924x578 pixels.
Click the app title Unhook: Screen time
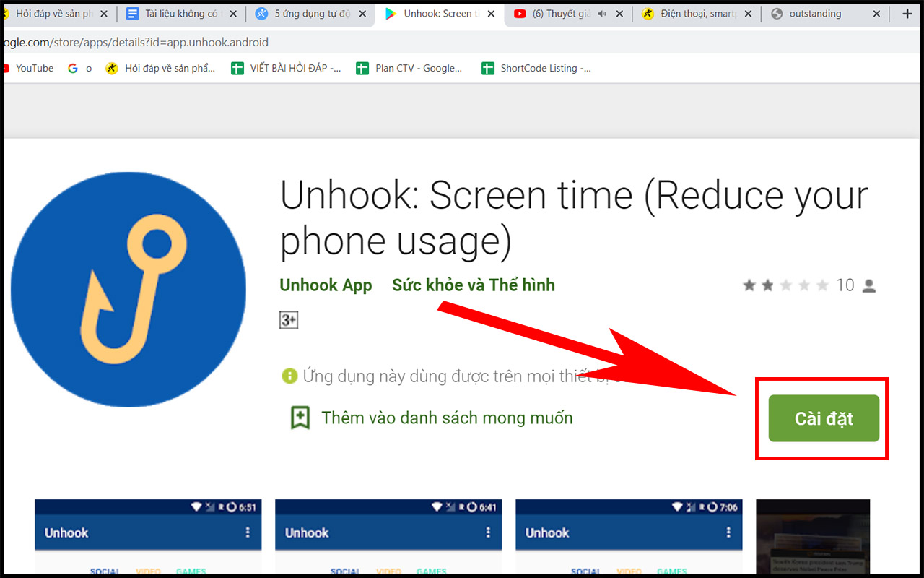coord(574,217)
